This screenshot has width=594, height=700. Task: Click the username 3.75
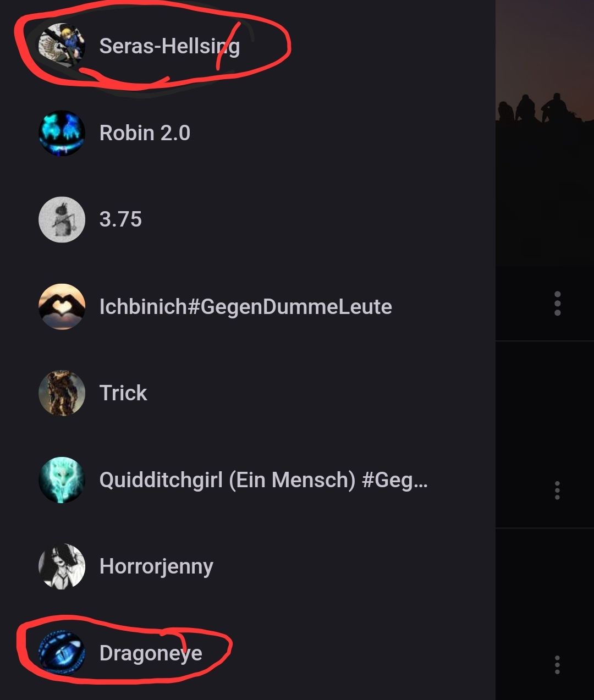(120, 219)
